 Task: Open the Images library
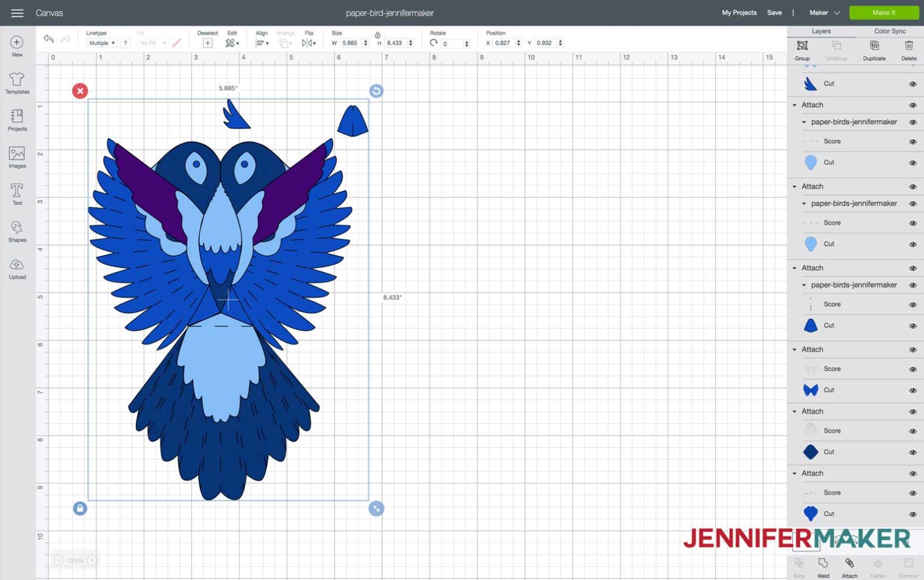pos(17,158)
